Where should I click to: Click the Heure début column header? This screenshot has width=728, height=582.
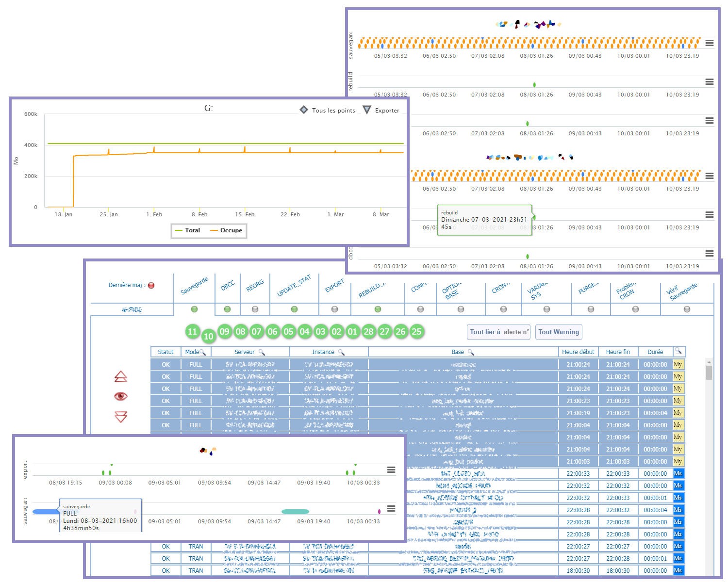coord(578,352)
